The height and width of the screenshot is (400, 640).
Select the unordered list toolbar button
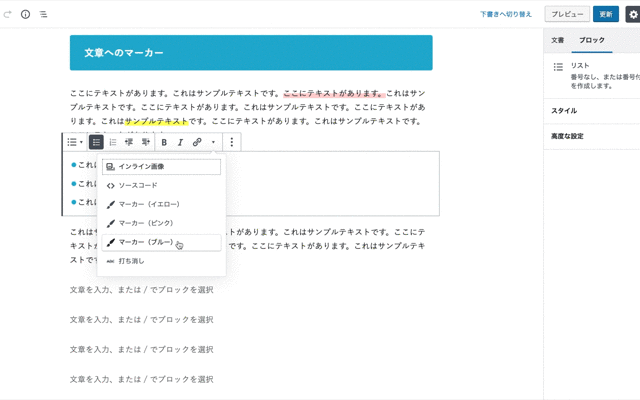(x=96, y=142)
